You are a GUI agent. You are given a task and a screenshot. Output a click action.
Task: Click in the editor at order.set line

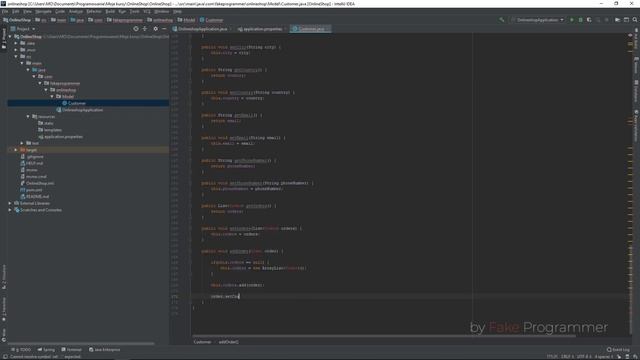[x=225, y=296]
